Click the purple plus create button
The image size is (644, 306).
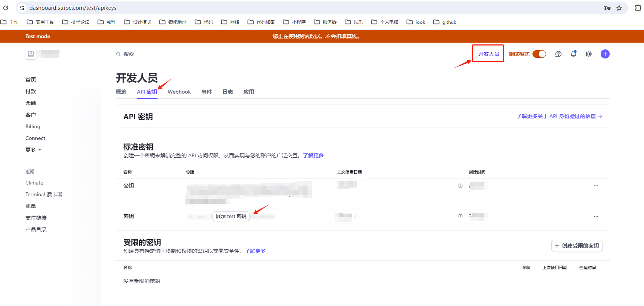[x=605, y=54]
